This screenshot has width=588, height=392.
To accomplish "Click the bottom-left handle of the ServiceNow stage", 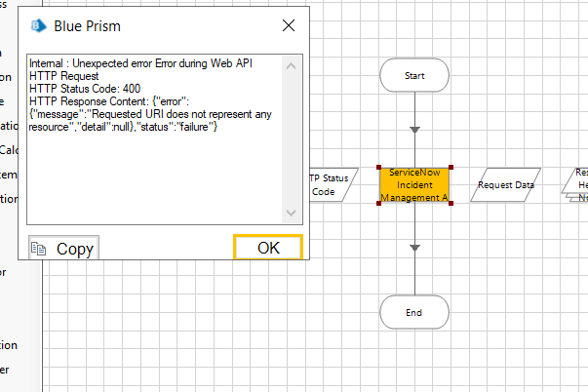I will tap(378, 204).
